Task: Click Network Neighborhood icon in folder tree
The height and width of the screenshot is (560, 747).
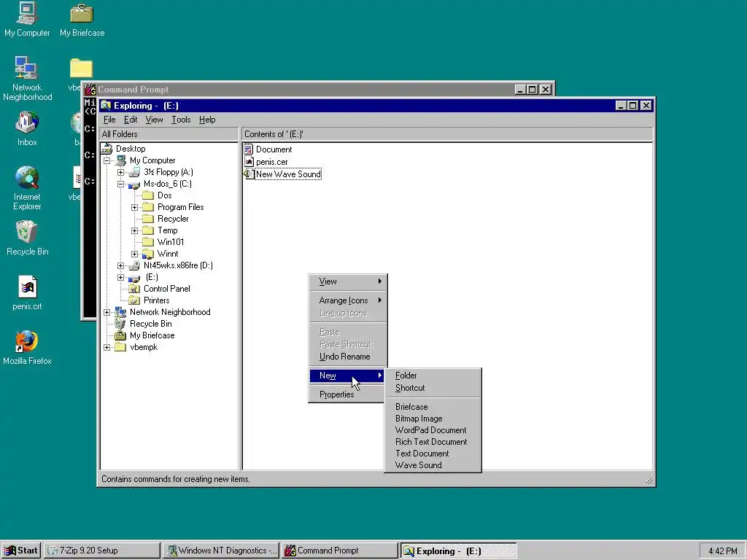Action: coord(121,312)
